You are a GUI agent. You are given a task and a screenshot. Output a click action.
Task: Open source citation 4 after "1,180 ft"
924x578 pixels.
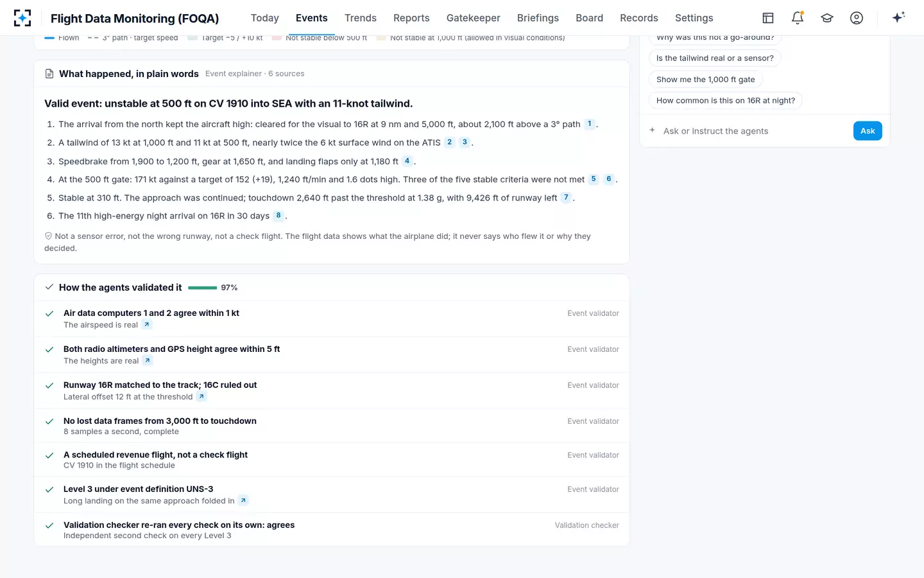[x=407, y=161]
